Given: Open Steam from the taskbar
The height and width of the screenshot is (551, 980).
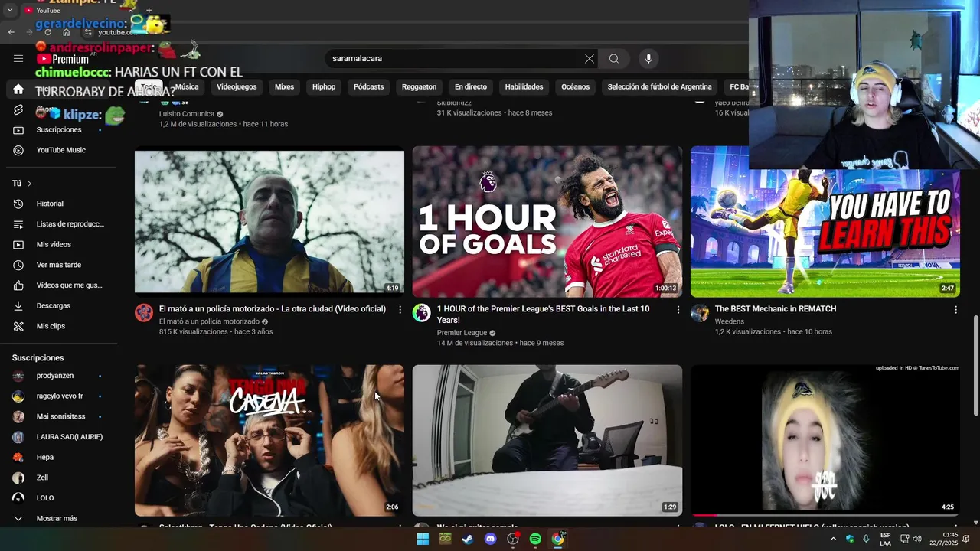Looking at the screenshot, I should 467,539.
